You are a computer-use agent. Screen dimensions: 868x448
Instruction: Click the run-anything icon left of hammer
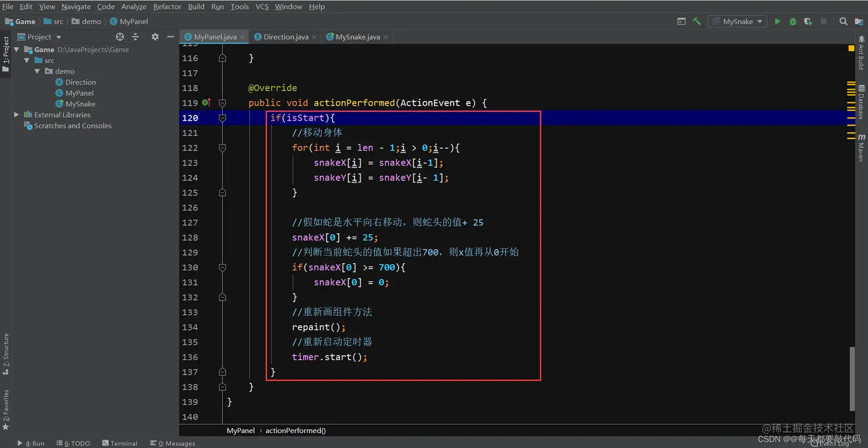(681, 21)
